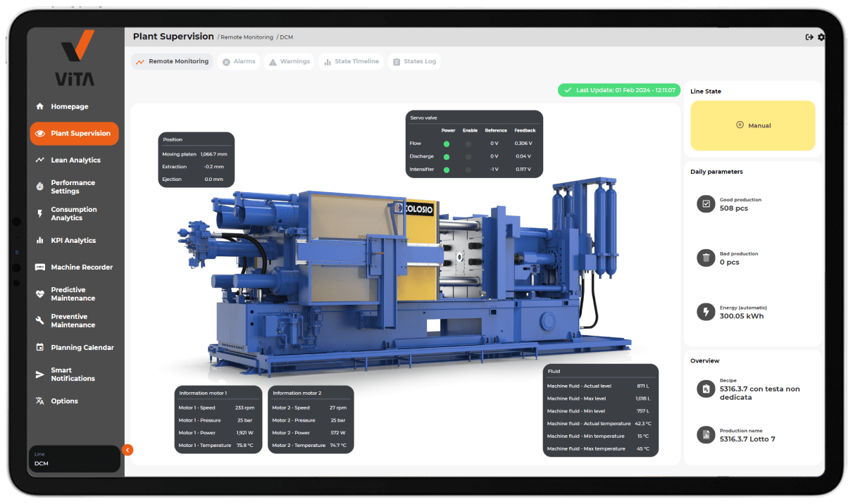Viewport: 853px width, 504px height.
Task: Click Motor 2 Power value 572 W
Action: (x=338, y=433)
